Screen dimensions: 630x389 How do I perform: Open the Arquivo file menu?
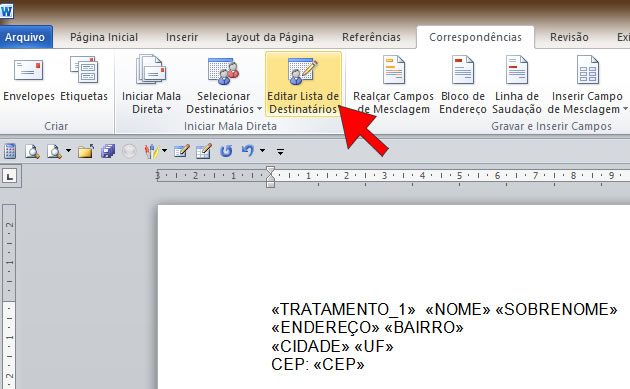[25, 37]
